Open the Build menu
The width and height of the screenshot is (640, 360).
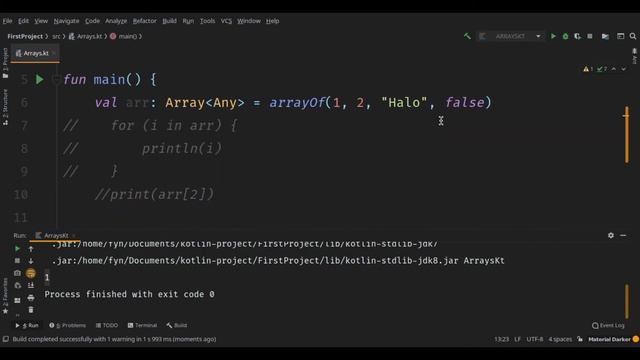[169, 21]
